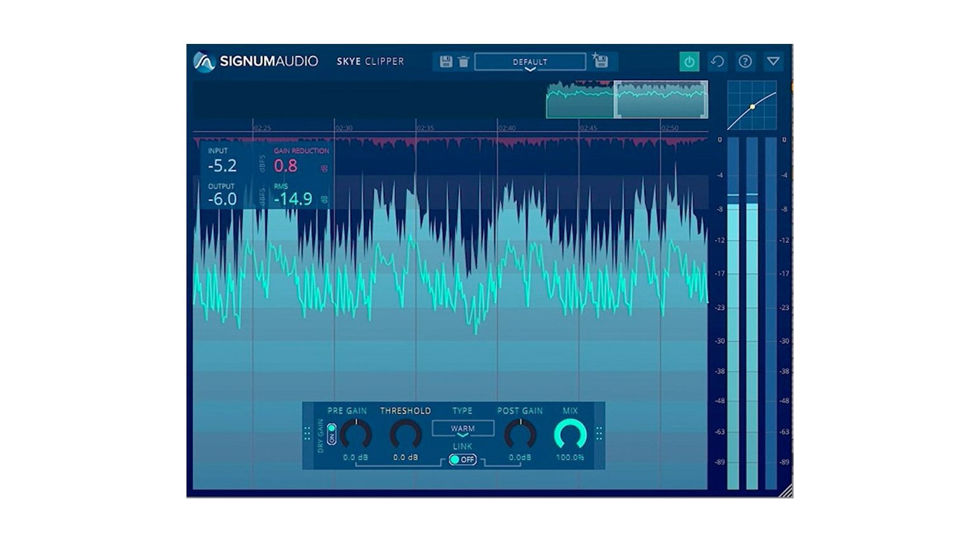
Task: Click the window resize grip icon
Action: (786, 490)
